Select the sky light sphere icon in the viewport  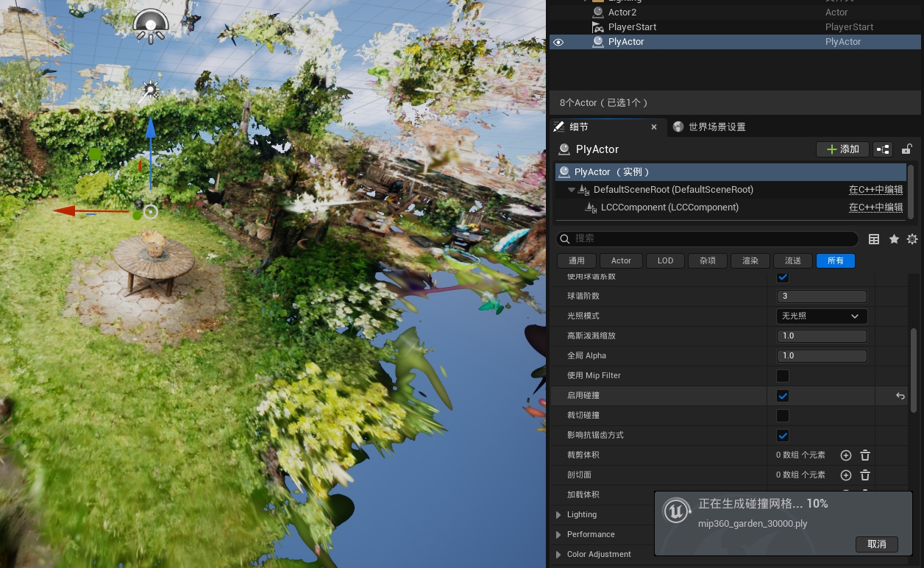(x=151, y=25)
